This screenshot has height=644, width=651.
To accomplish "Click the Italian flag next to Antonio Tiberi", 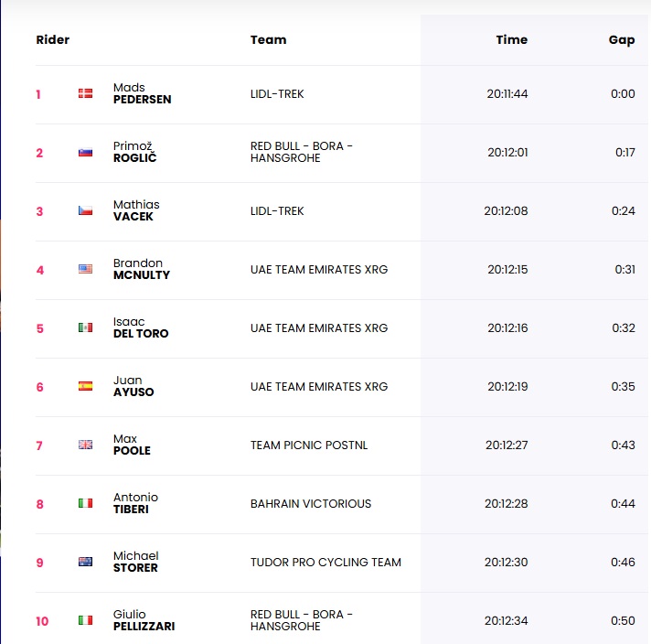I will click(85, 503).
